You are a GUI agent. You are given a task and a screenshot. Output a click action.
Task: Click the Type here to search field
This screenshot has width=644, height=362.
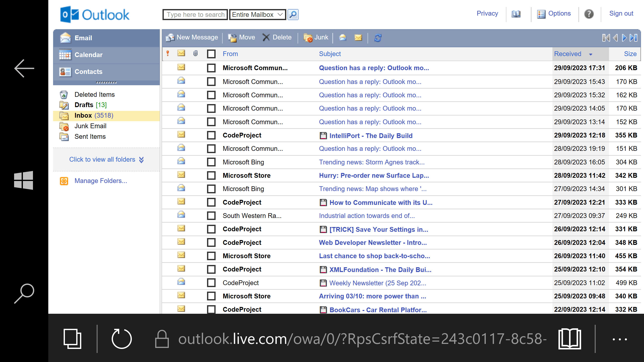[195, 15]
